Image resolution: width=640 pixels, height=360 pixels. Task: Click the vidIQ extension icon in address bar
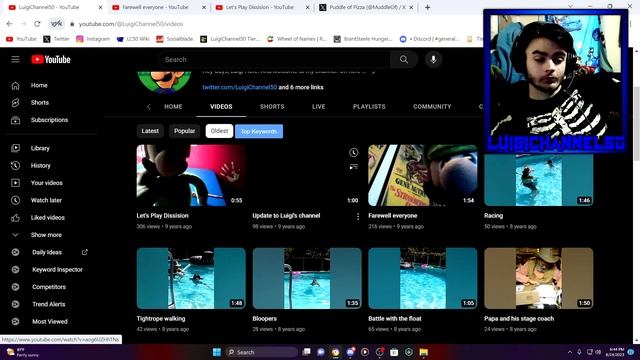(56, 24)
